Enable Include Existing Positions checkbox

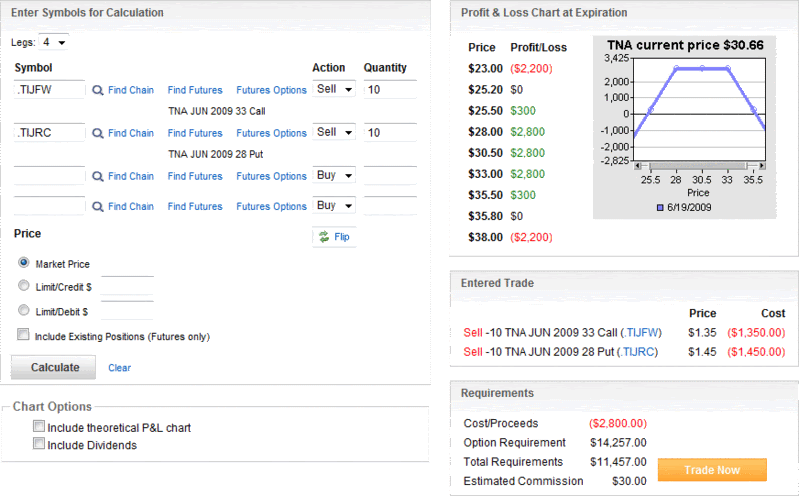[24, 336]
